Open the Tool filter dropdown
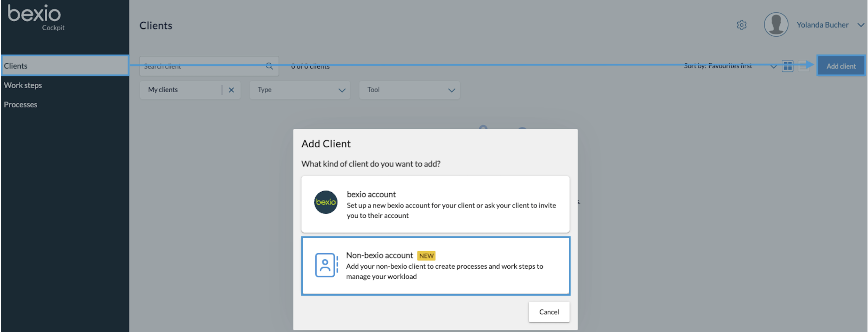The image size is (868, 332). 409,90
